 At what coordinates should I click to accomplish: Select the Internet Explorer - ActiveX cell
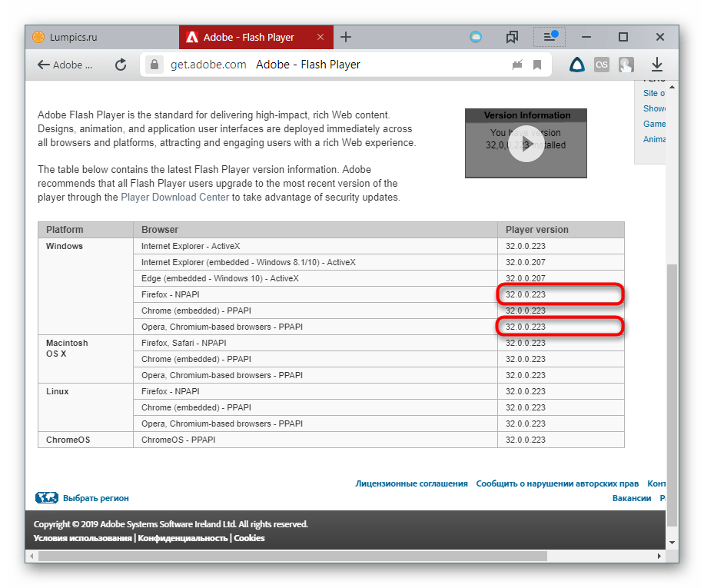316,247
